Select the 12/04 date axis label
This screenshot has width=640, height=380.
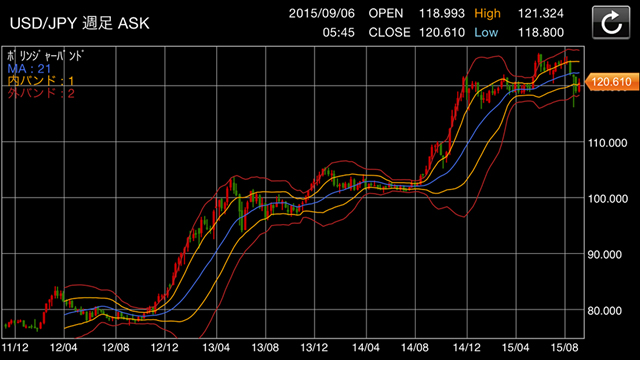[x=63, y=348]
